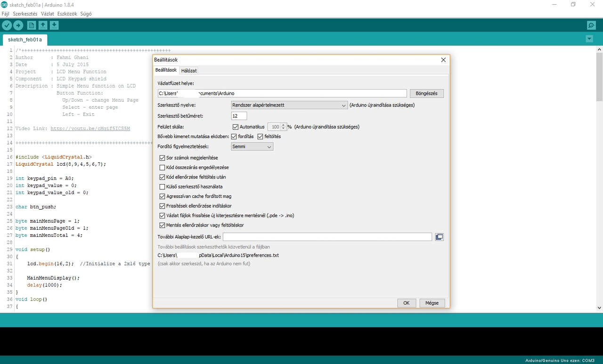603x364 pixels.
Task: Open the preferences.txt file path link
Action: click(218, 255)
